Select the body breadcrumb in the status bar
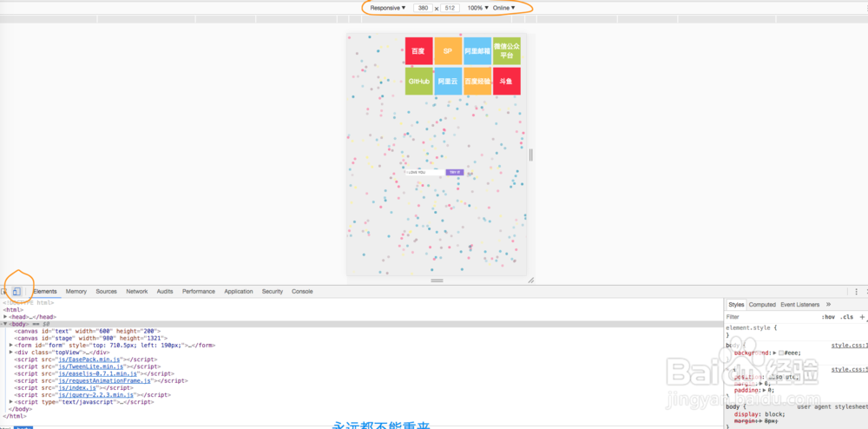Screen dimensions: 868x429 click(23, 427)
